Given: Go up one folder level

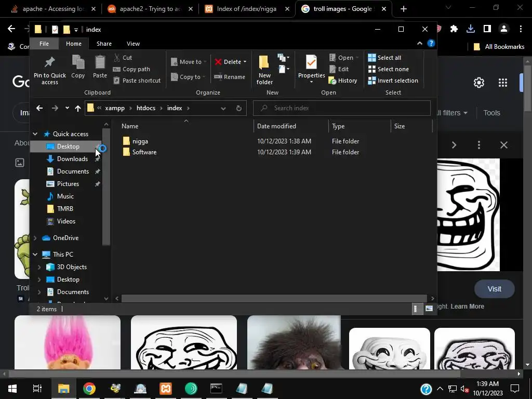Looking at the screenshot, I should [x=78, y=108].
